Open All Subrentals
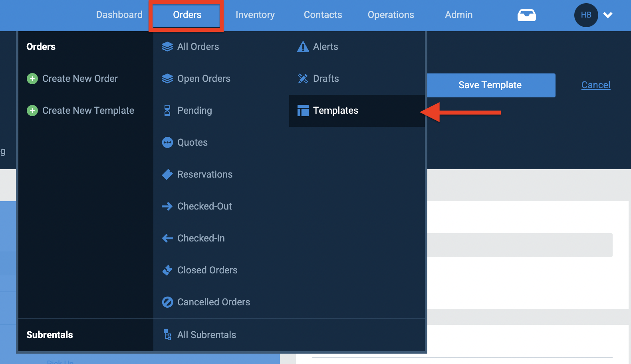This screenshot has width=631, height=364. (x=206, y=335)
